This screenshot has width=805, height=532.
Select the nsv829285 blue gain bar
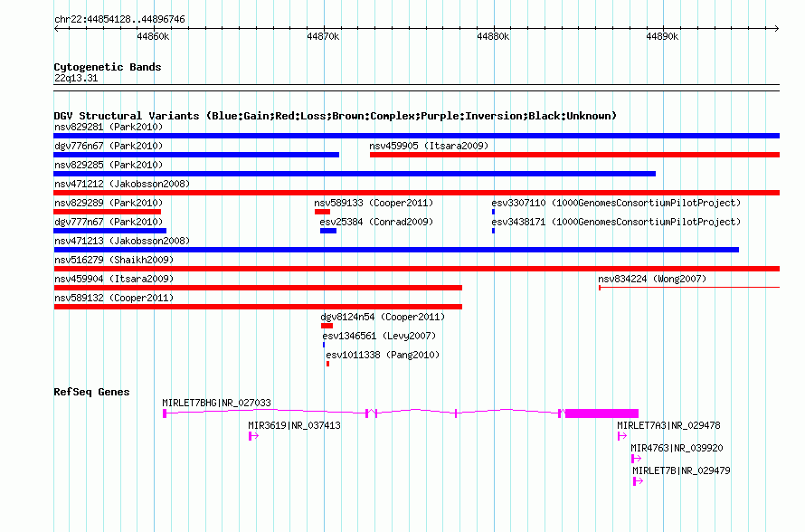click(x=355, y=174)
